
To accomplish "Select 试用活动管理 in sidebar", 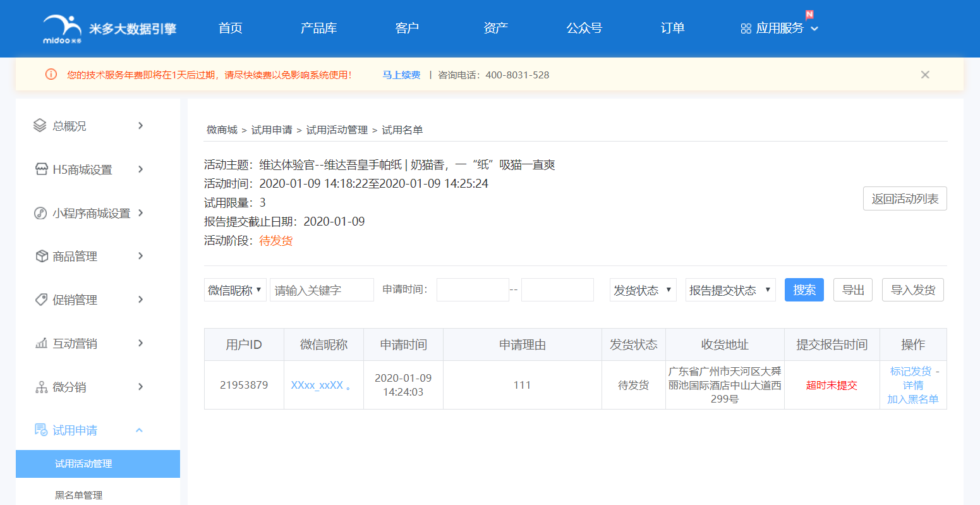I will pyautogui.click(x=98, y=464).
